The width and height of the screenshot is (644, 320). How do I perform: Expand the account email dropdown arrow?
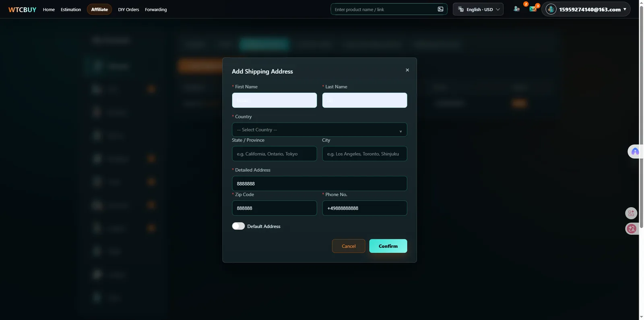[625, 9]
